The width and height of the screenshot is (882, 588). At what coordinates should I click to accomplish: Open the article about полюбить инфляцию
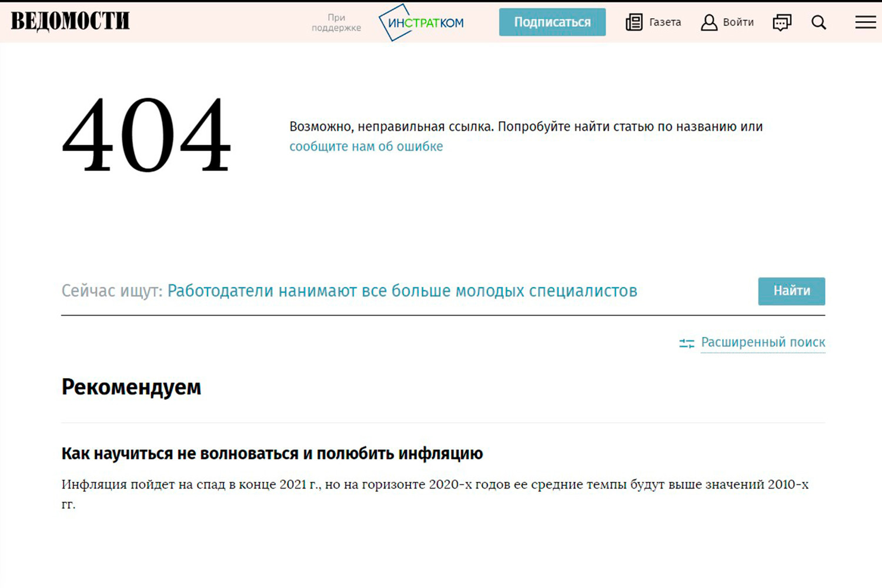272,453
